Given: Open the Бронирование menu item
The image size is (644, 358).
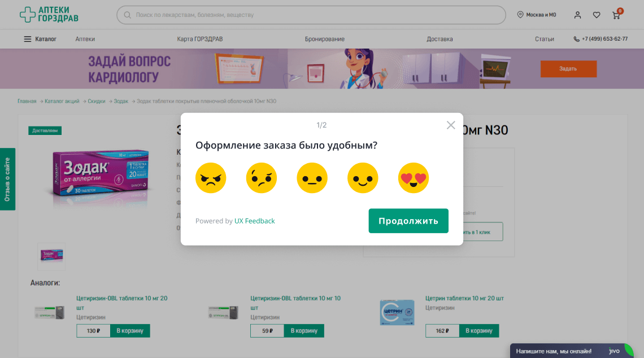Looking at the screenshot, I should (x=324, y=39).
